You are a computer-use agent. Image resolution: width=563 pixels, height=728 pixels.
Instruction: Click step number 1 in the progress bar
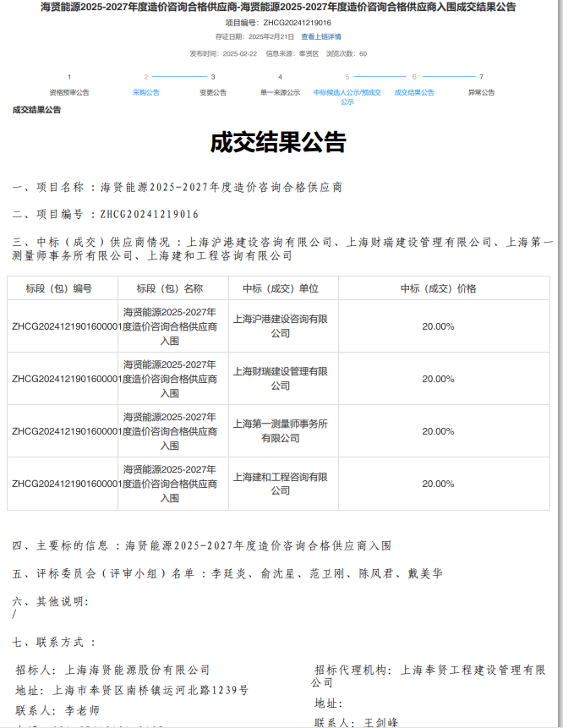click(69, 77)
